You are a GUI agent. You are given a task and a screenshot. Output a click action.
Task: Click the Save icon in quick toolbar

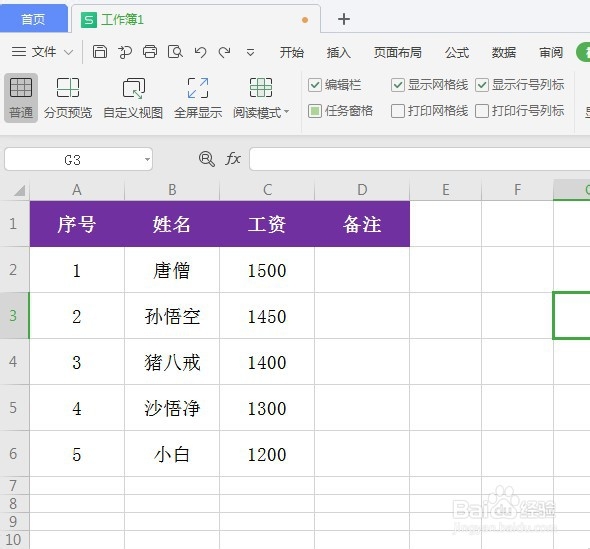[x=100, y=52]
